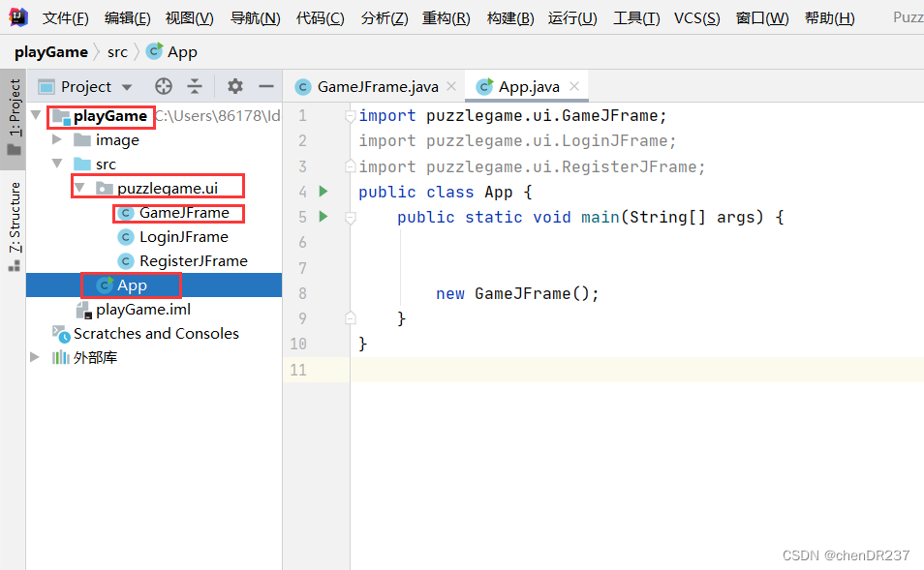924x570 pixels.
Task: Click 'new GameJFrame();' in the editor
Action: 517,294
